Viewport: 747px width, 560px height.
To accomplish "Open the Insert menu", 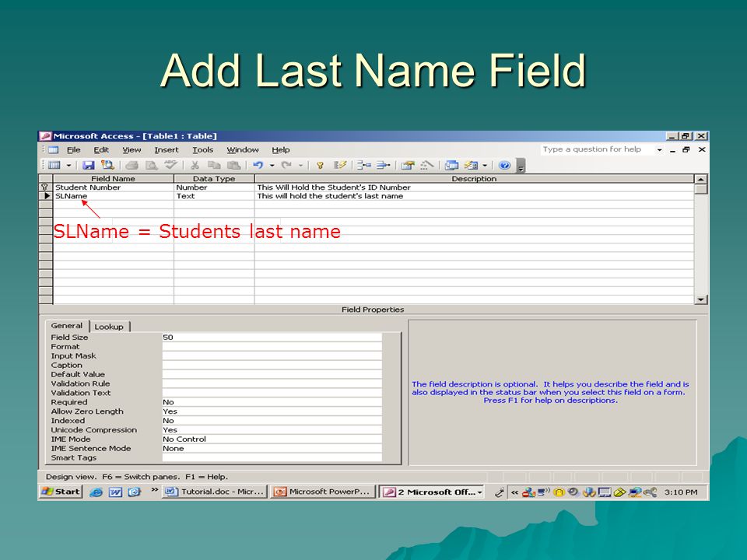I will coord(167,149).
